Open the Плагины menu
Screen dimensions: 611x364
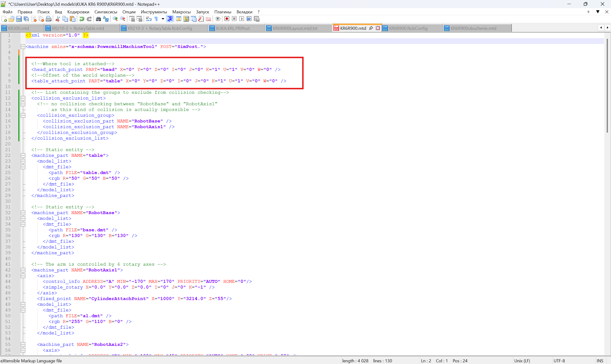tap(223, 12)
